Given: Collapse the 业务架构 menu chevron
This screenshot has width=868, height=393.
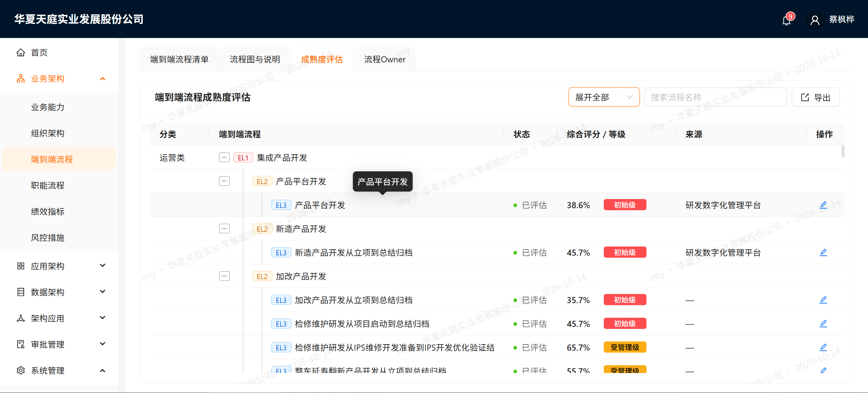Looking at the screenshot, I should pyautogui.click(x=103, y=79).
